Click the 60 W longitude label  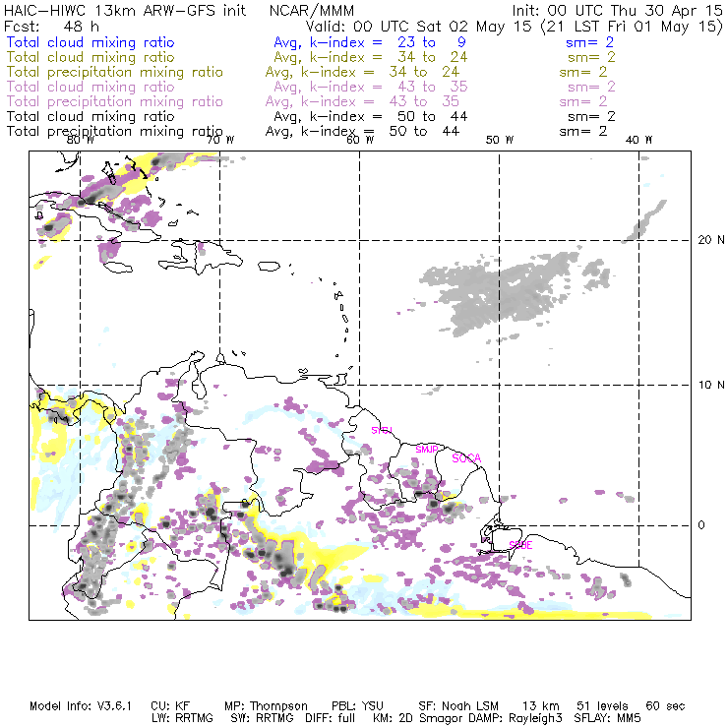[360, 140]
